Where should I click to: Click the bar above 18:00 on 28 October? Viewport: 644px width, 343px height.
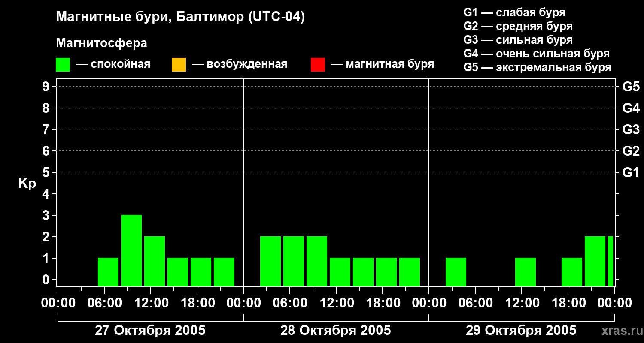click(x=386, y=272)
